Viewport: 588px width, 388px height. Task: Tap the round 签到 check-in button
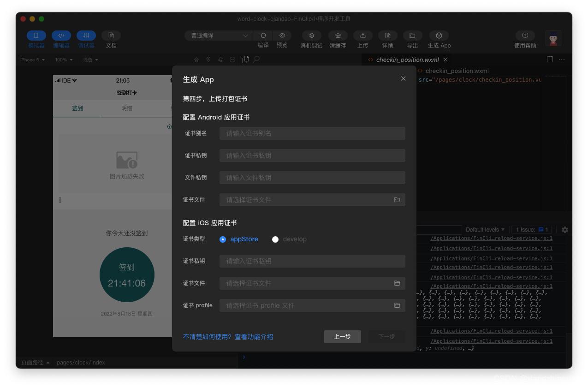click(127, 275)
